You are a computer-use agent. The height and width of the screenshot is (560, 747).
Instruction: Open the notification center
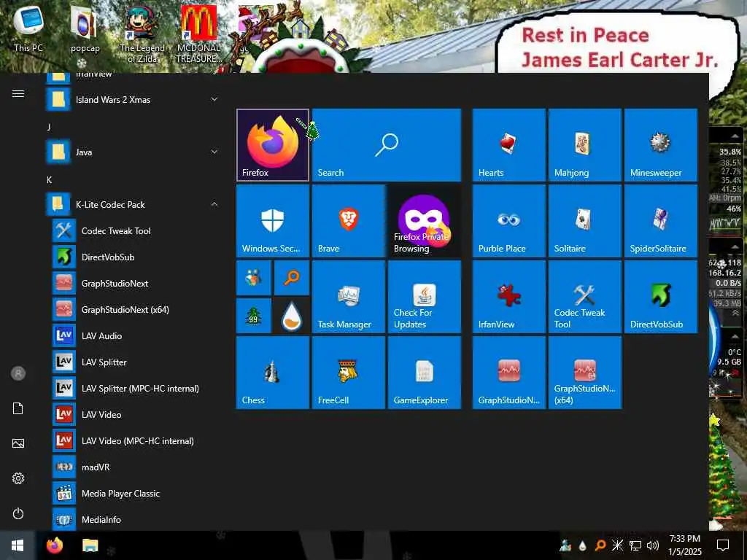723,545
